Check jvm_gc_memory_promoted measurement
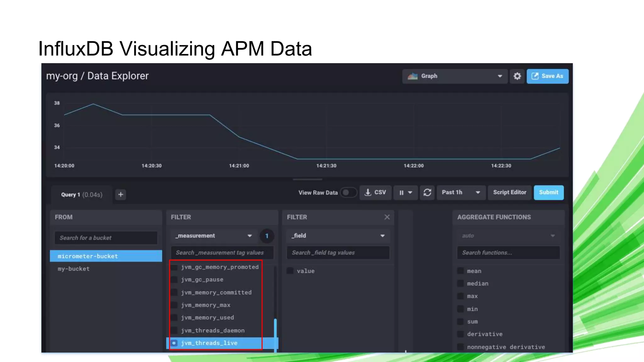Image resolution: width=644 pixels, height=362 pixels. coord(174,267)
